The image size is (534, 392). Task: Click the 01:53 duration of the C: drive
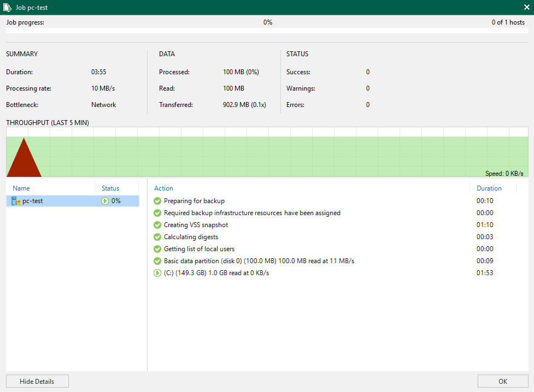tap(485, 273)
